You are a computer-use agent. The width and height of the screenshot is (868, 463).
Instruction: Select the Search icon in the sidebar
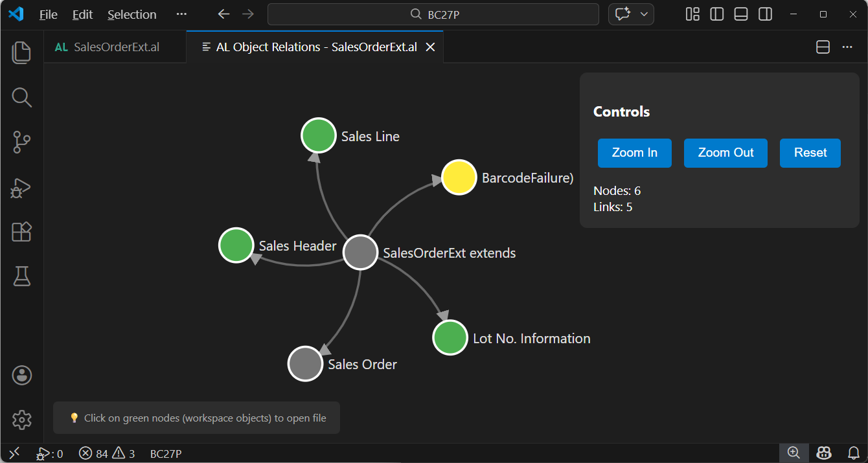[21, 97]
